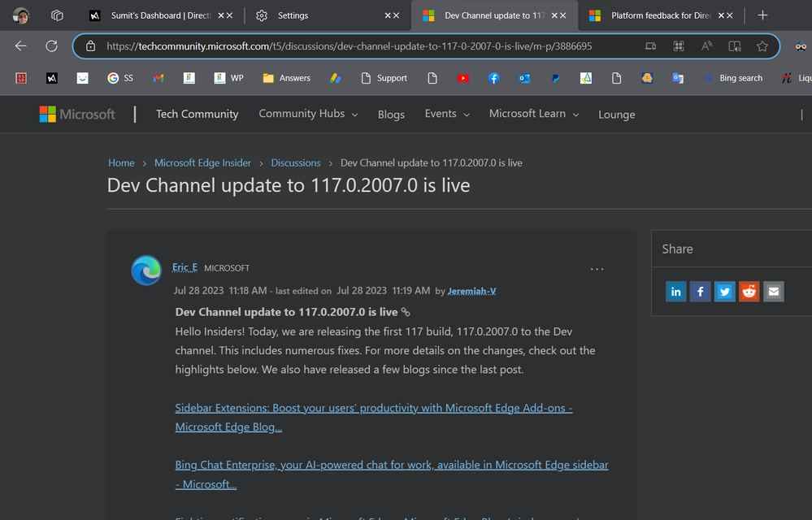Click the QR/grid icon in address bar
This screenshot has width=812, height=520.
(679, 46)
